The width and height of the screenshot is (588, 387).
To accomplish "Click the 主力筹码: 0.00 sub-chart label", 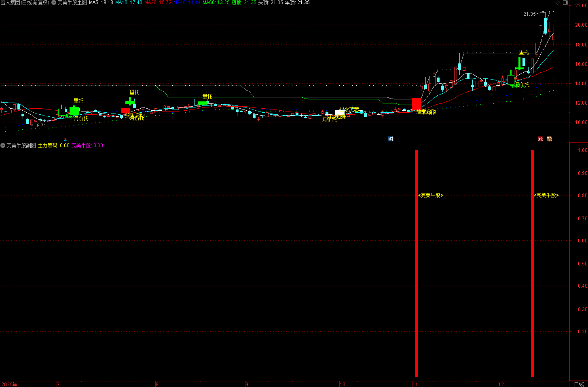I will pyautogui.click(x=54, y=145).
